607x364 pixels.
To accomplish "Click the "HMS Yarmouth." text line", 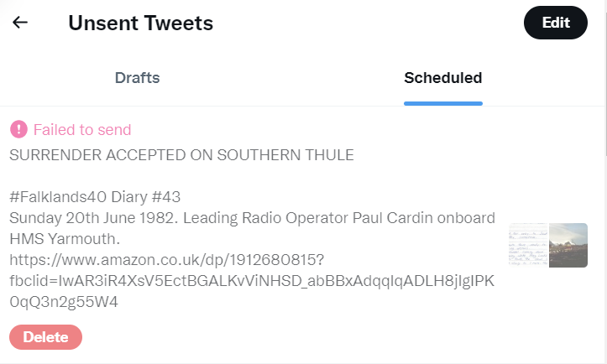I will click(52, 239).
